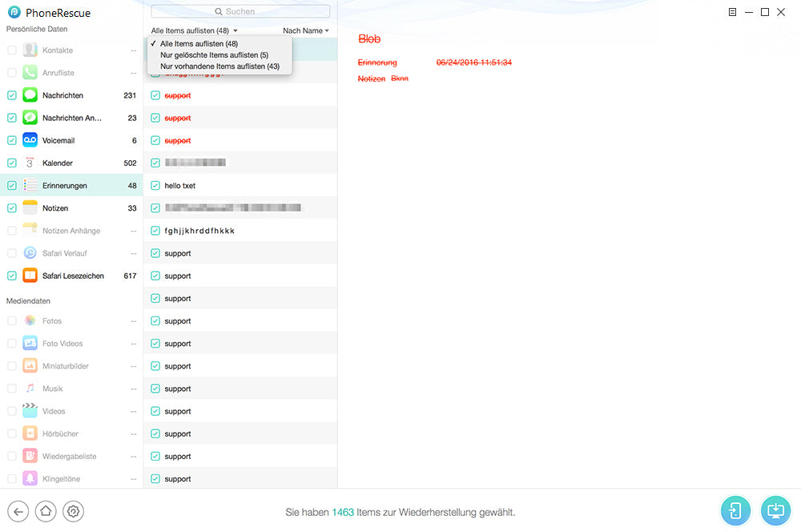The image size is (801, 532).
Task: Uncheck the Kalender checkbox
Action: click(12, 163)
